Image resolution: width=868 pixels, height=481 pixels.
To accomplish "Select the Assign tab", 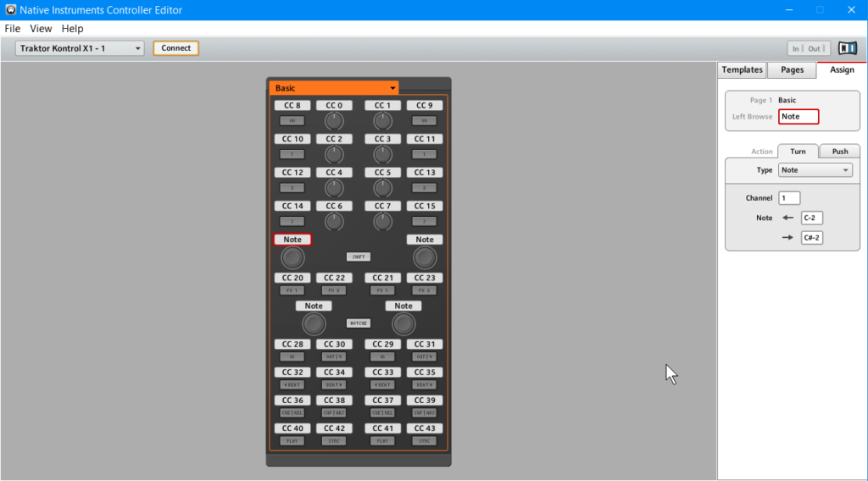I will pos(842,69).
